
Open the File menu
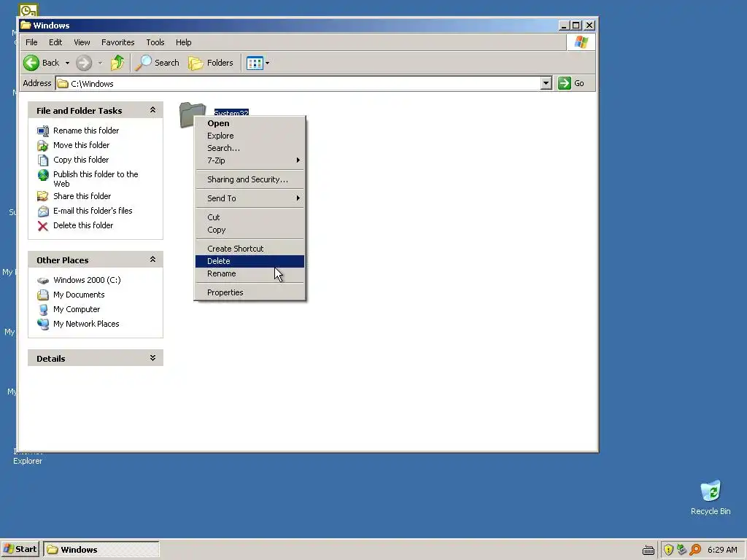31,42
